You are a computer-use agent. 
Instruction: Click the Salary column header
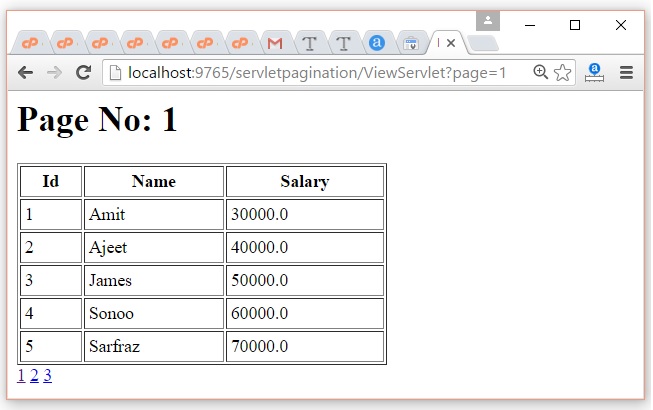coord(304,181)
